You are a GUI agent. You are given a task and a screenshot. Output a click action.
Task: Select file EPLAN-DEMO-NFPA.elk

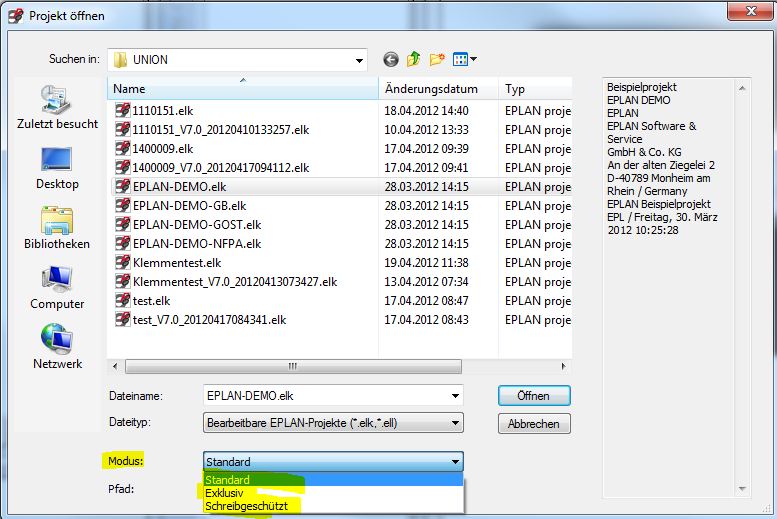coord(197,243)
